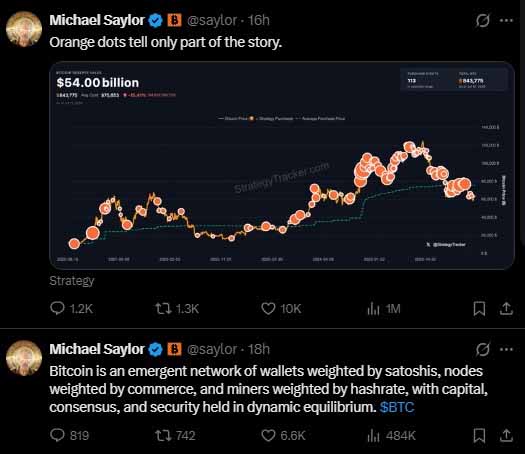This screenshot has height=454, width=525.
Task: Click Michael Saylor's avatar on second tweet
Action: tap(24, 358)
